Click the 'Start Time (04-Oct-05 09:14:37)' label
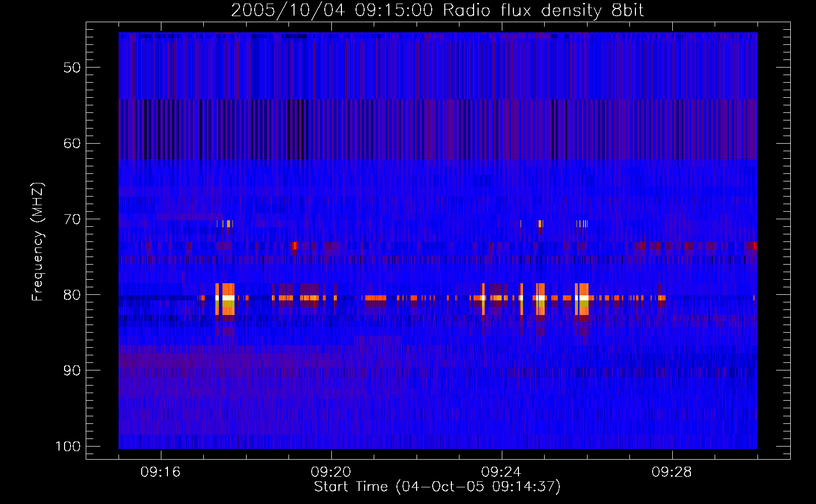Screen dimensions: 816x504 pyautogui.click(x=437, y=487)
